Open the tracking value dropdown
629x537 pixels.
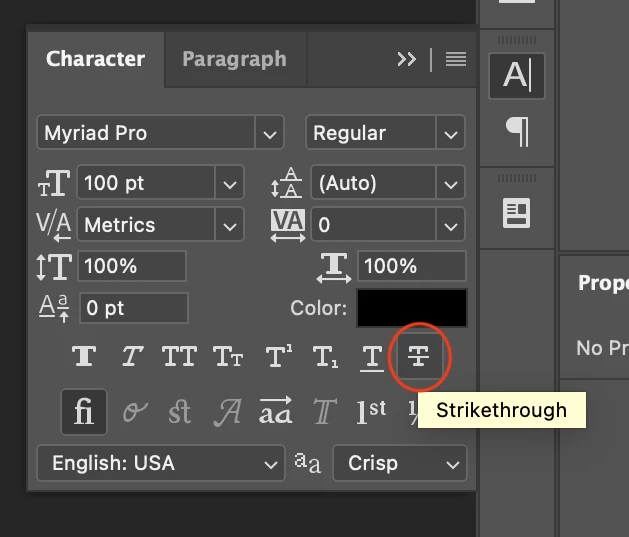tap(450, 225)
